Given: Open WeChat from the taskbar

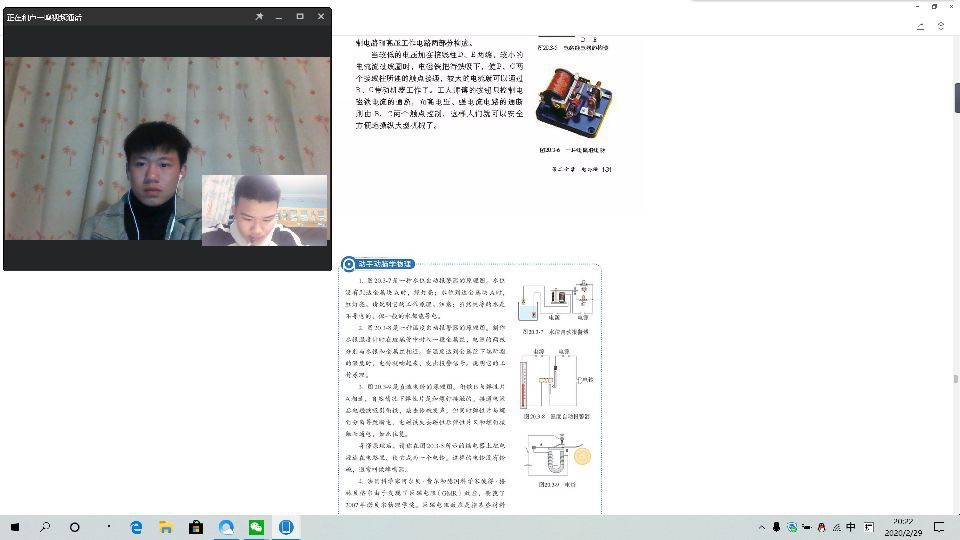Looking at the screenshot, I should [256, 527].
